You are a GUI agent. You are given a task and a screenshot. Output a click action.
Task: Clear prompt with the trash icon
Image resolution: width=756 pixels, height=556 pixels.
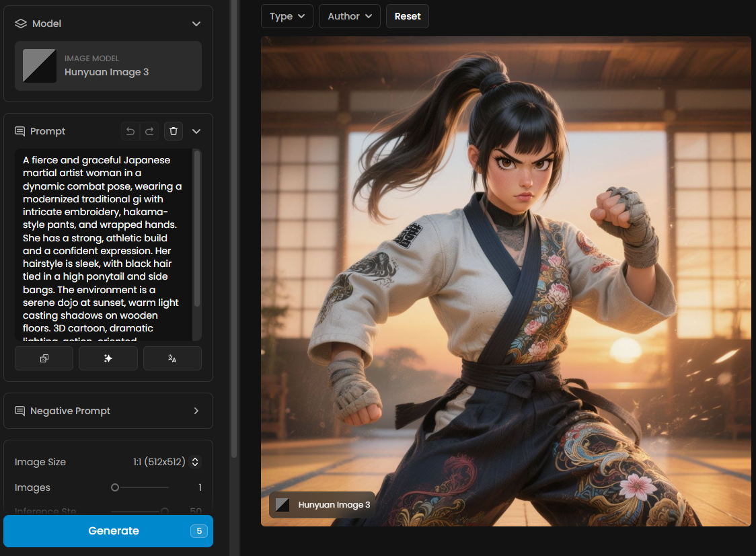point(174,131)
